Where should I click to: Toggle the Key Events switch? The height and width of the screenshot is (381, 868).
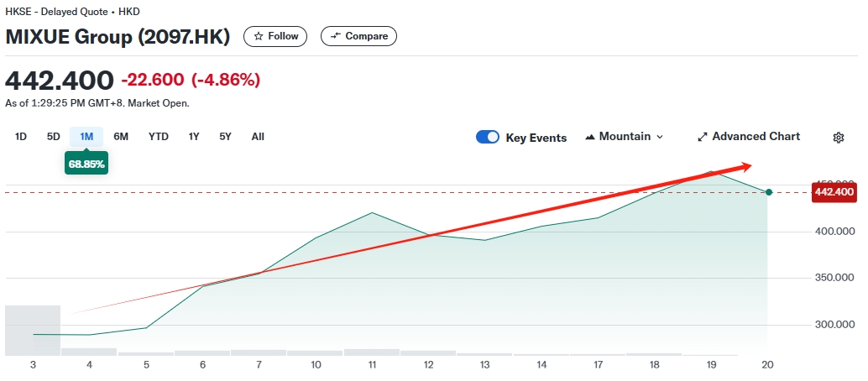(x=488, y=138)
